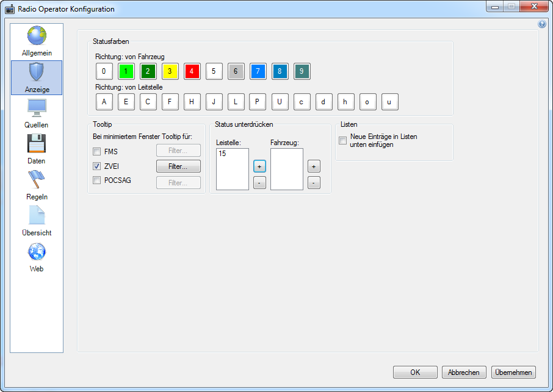The height and width of the screenshot is (392, 553).
Task: Pick color for vehicle status 1 (light green)
Action: [126, 71]
